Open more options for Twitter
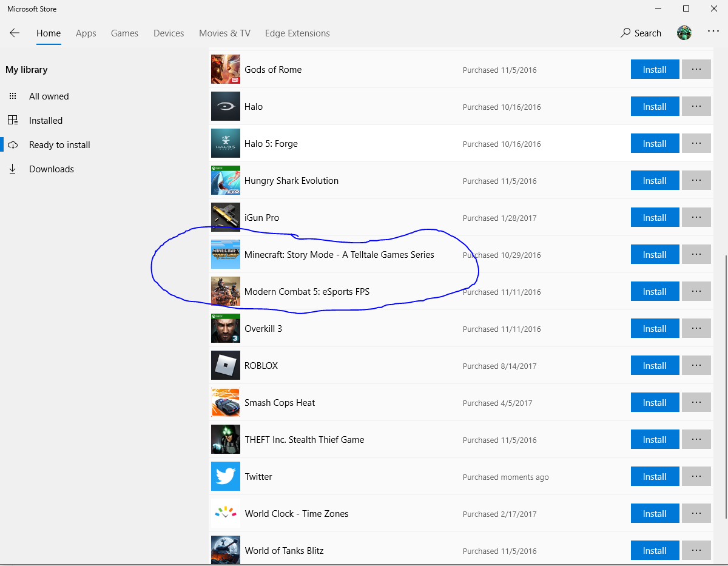The width and height of the screenshot is (728, 566). pos(696,477)
